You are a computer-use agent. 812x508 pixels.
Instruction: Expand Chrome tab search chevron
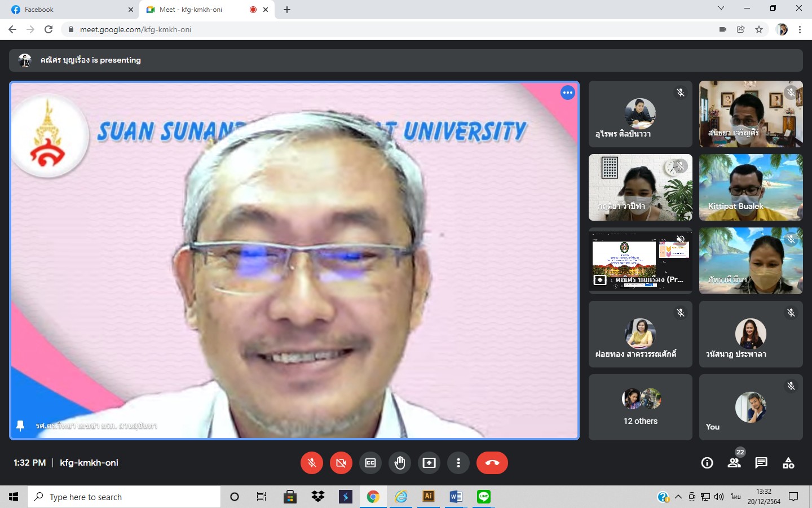pos(721,8)
